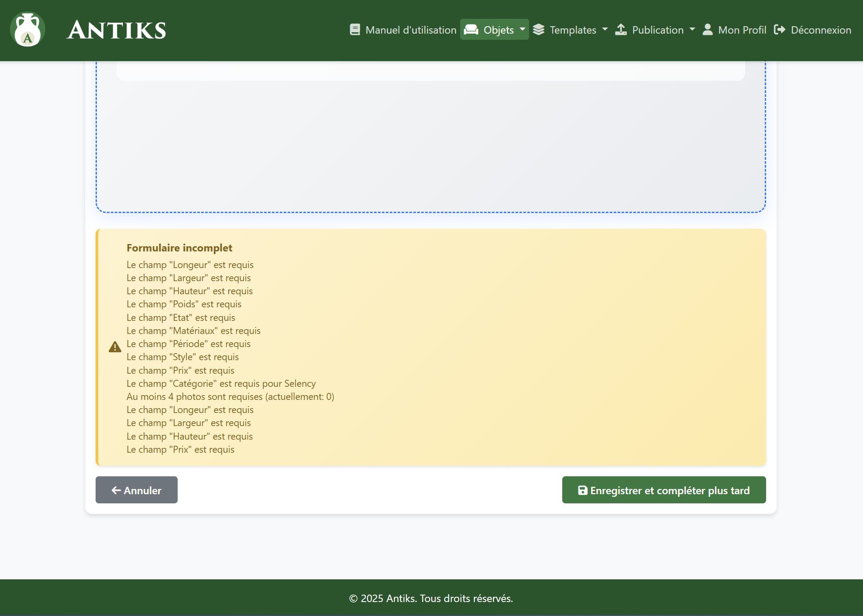This screenshot has height=616, width=863.
Task: Expand the Templates dropdown caret
Action: (x=605, y=29)
